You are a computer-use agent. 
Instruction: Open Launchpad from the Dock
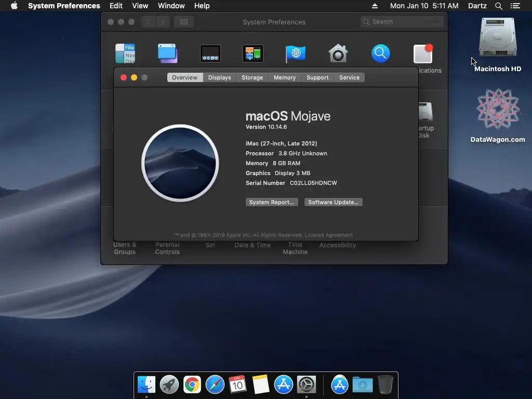pyautogui.click(x=169, y=384)
